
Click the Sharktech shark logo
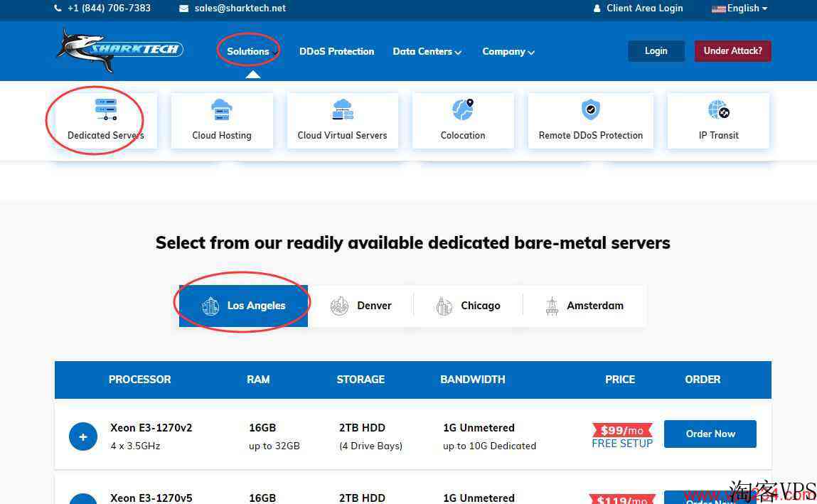(x=119, y=50)
